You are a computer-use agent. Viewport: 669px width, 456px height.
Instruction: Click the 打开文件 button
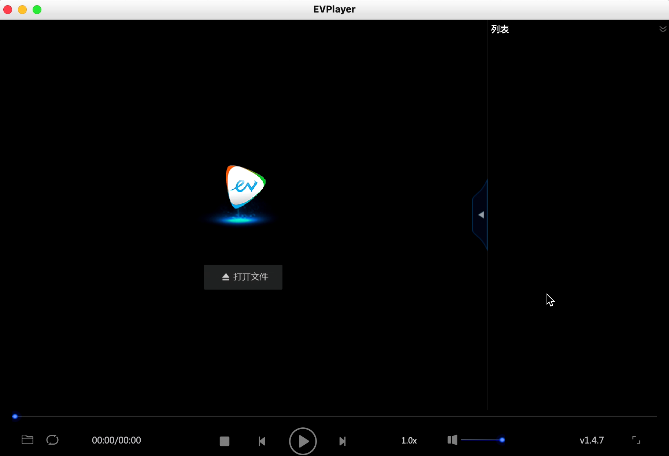click(x=243, y=277)
